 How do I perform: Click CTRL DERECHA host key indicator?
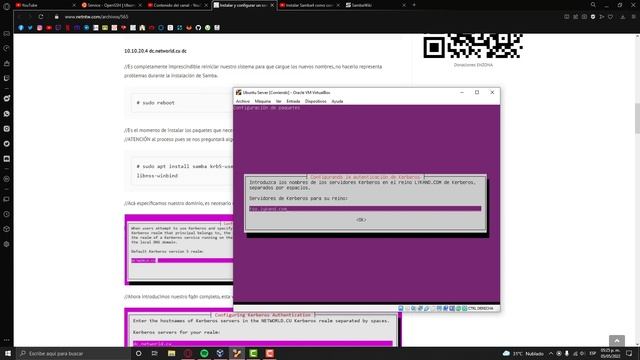coord(480,308)
